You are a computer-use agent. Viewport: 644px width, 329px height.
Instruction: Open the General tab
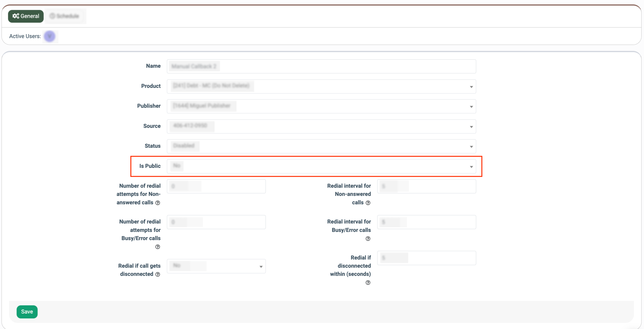coord(26,16)
